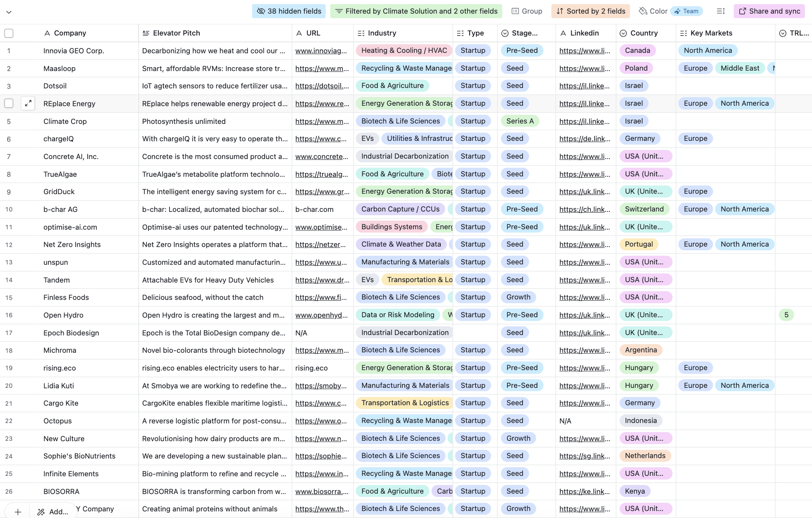Select the empty Type cell for Epoch Biodesign
Viewport: 812px width, 518px height.
475,333
